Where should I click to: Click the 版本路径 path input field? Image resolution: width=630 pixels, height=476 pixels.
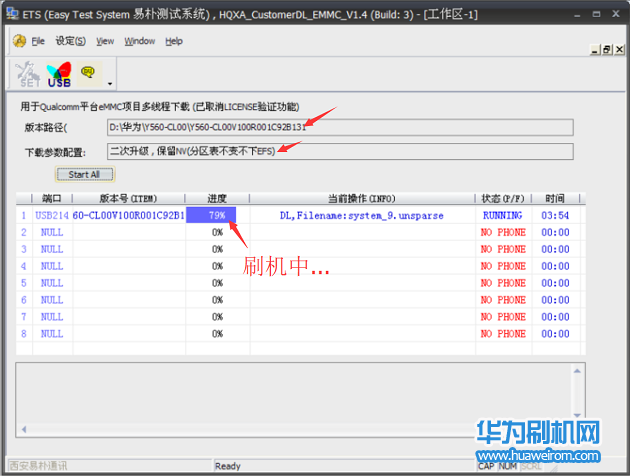point(340,127)
